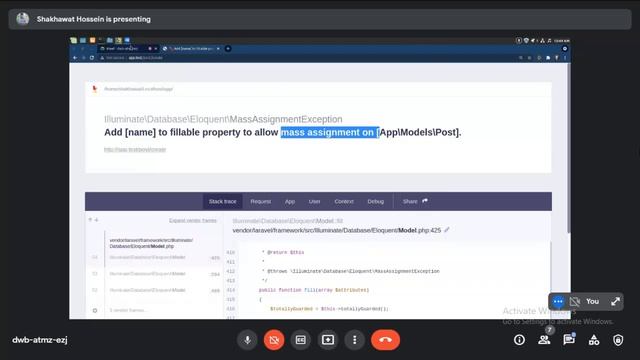Screen dimensions: 640x360
Task: Click the 'public function fill' code line
Action: 314,290
